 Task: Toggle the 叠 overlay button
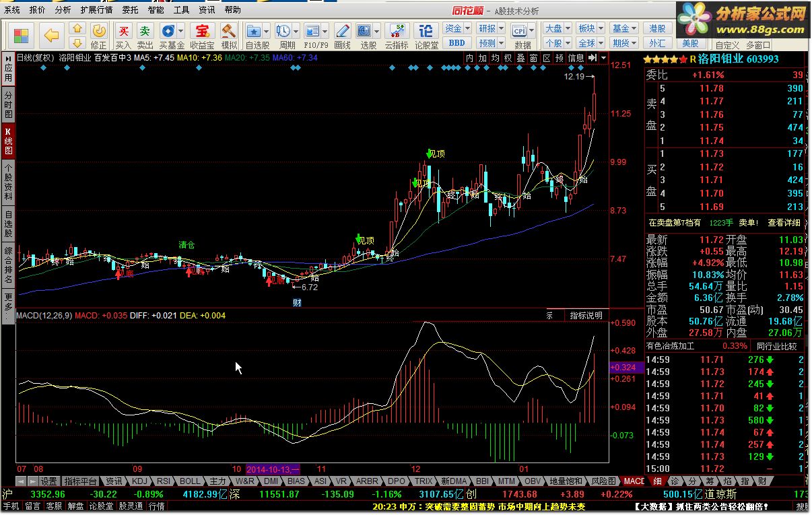[x=521, y=58]
